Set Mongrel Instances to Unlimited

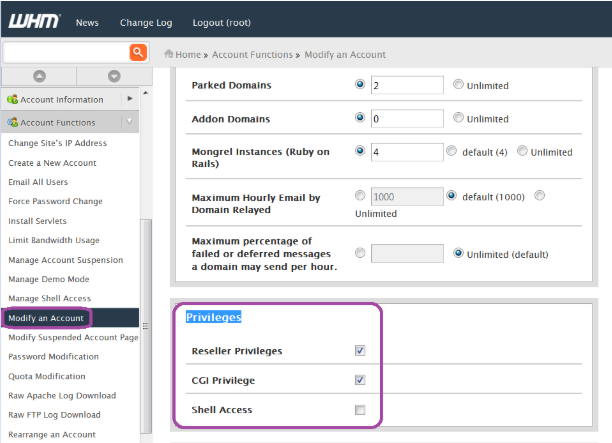click(x=522, y=150)
